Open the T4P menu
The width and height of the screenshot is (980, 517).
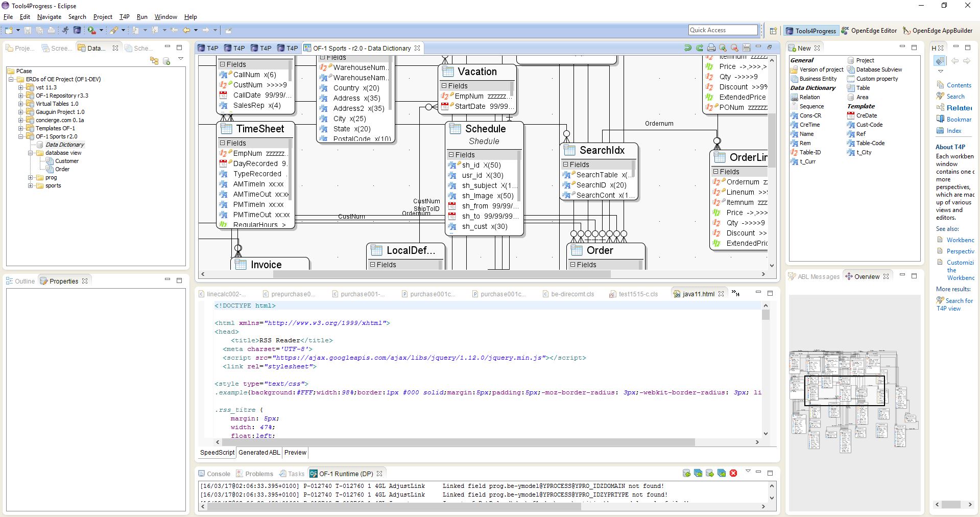[124, 17]
